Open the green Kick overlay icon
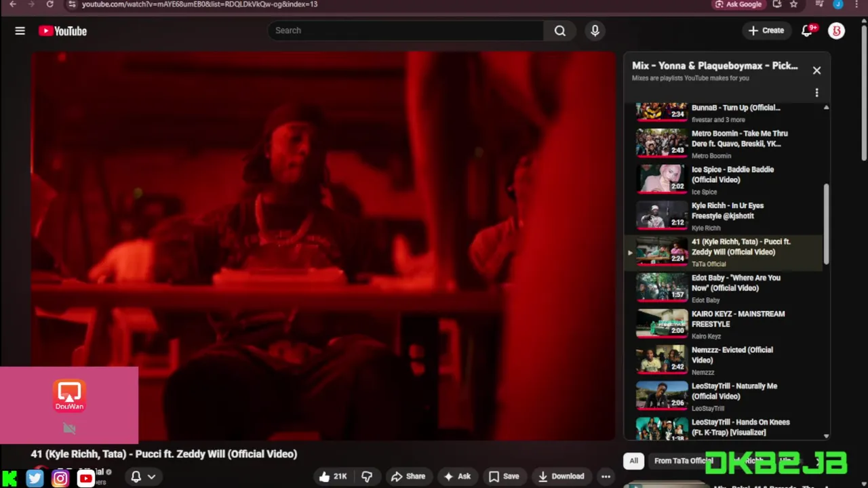Screen dimensions: 868x488 (9, 479)
